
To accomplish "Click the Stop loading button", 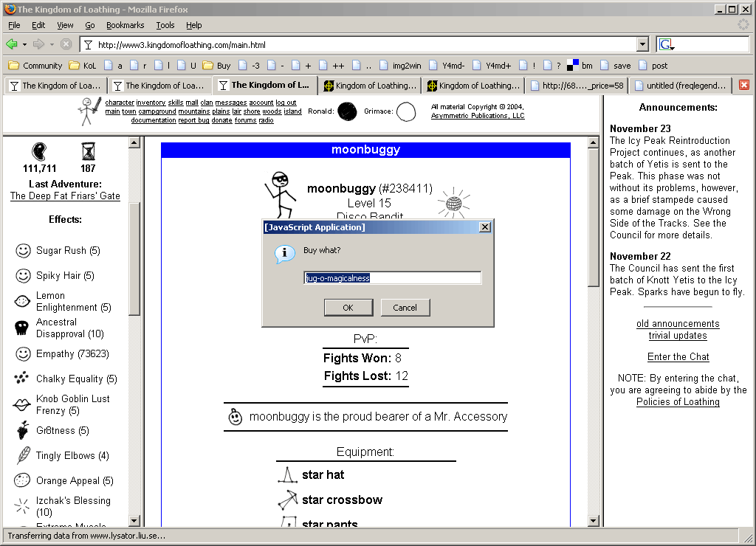I will (66, 44).
